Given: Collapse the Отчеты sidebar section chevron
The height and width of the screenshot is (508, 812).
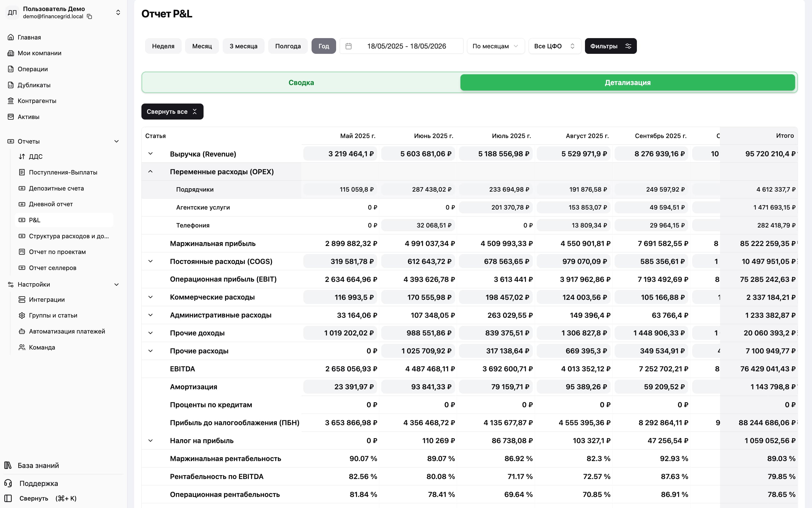Looking at the screenshot, I should pyautogui.click(x=117, y=141).
